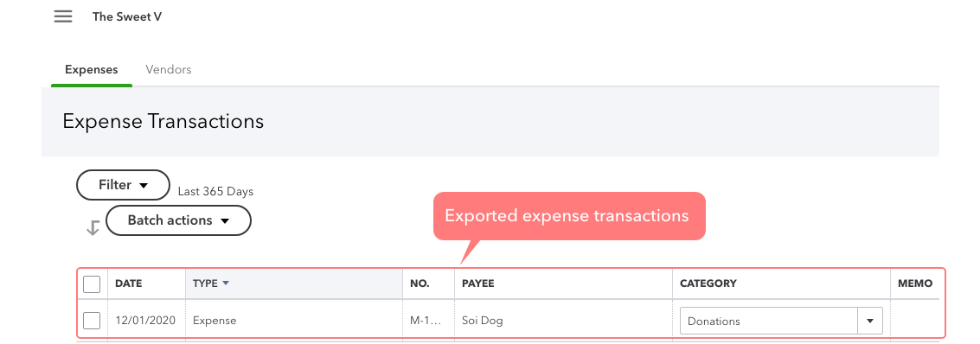Sort by the DATE column header

pyautogui.click(x=129, y=283)
